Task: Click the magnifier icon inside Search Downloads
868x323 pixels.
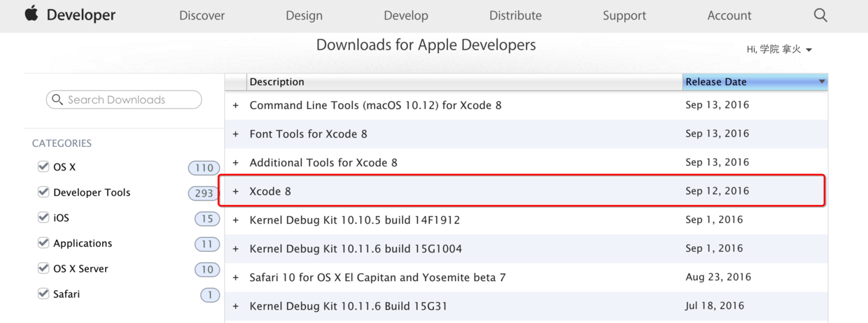Action: (x=57, y=100)
